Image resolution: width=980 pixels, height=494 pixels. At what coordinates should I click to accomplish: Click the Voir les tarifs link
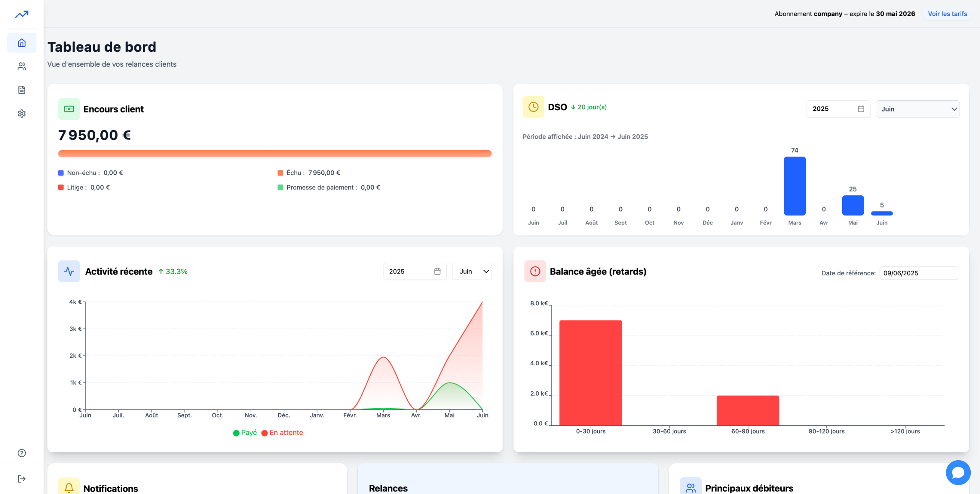tap(947, 14)
